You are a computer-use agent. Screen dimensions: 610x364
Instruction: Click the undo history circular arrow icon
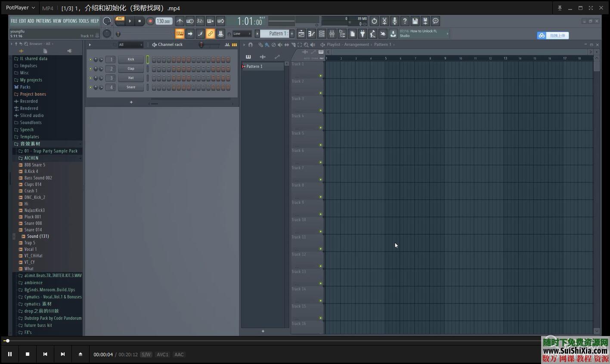[x=374, y=21]
